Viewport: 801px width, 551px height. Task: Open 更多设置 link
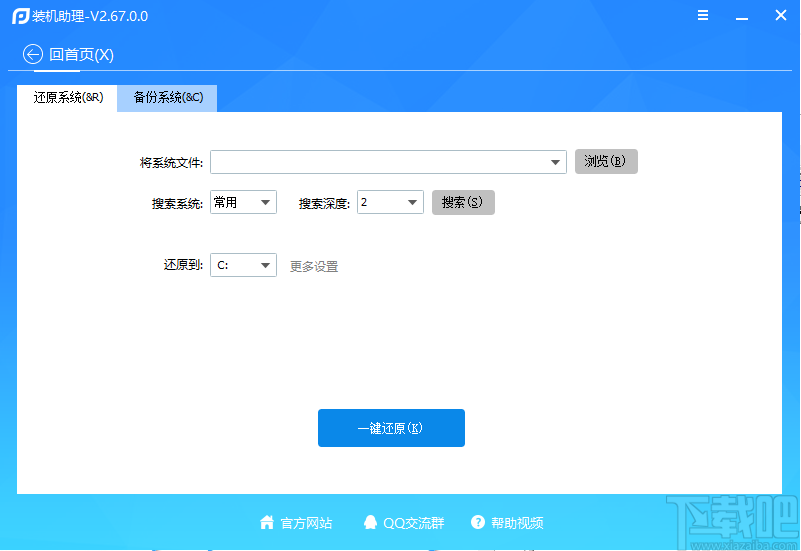pyautogui.click(x=314, y=266)
